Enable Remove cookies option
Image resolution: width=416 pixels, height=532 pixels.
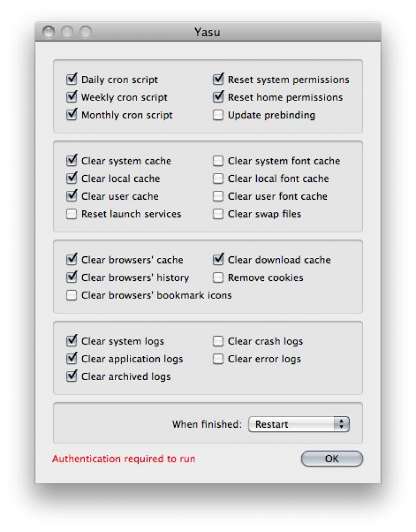[x=218, y=277]
